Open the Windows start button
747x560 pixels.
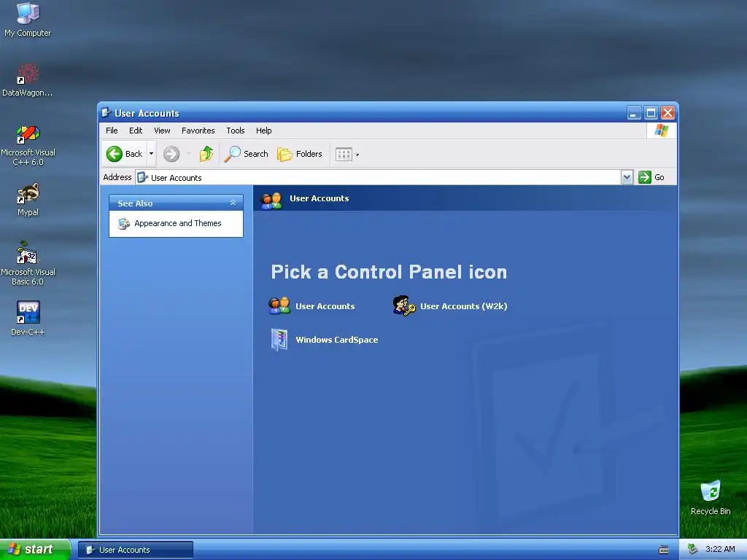(35, 550)
